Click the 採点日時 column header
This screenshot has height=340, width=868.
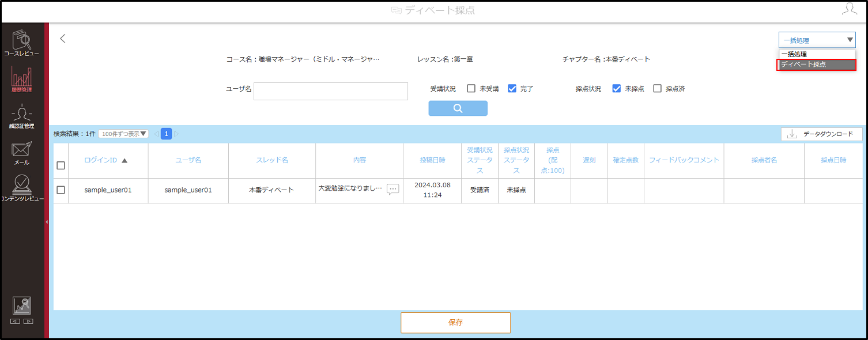pyautogui.click(x=833, y=160)
